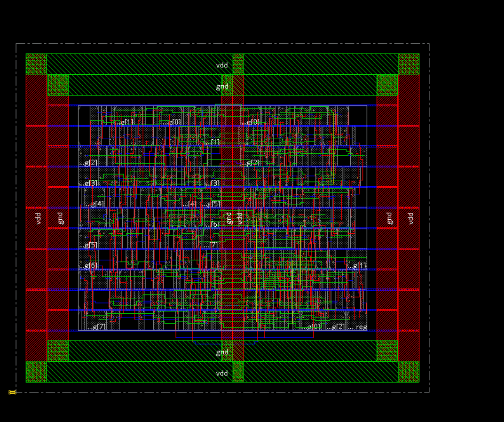Click the g[11] label on the right side
Screen dimensions: 504x422
coord(360,264)
